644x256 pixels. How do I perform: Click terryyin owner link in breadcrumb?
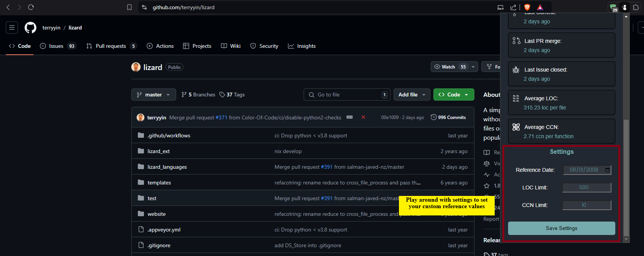(x=51, y=28)
